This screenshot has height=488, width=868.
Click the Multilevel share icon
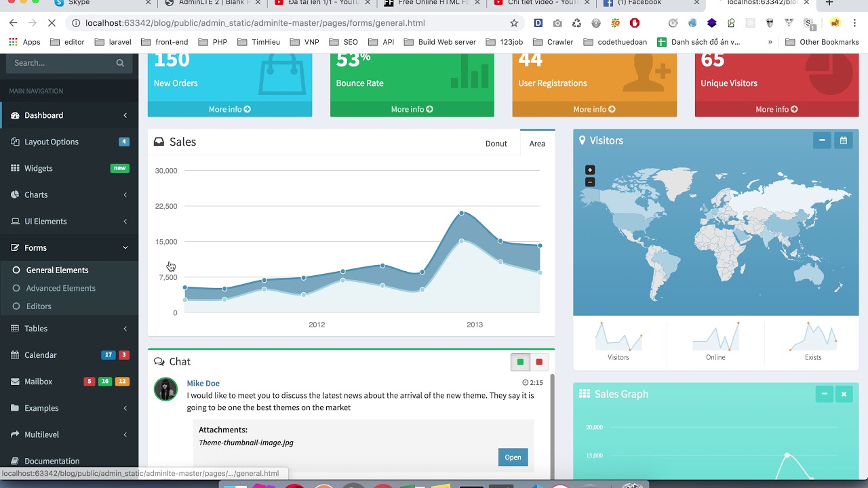coord(15,434)
